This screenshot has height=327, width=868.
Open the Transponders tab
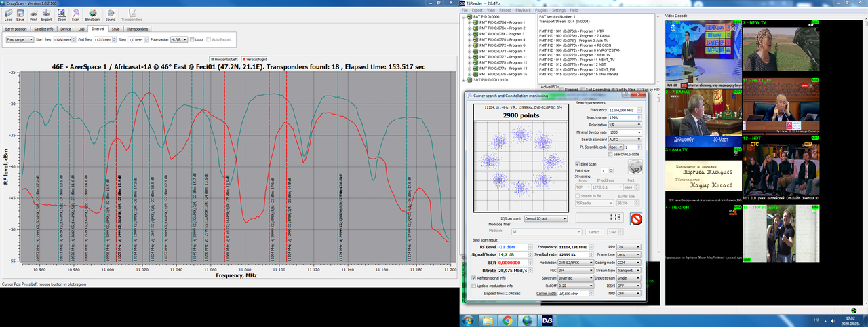tap(138, 29)
